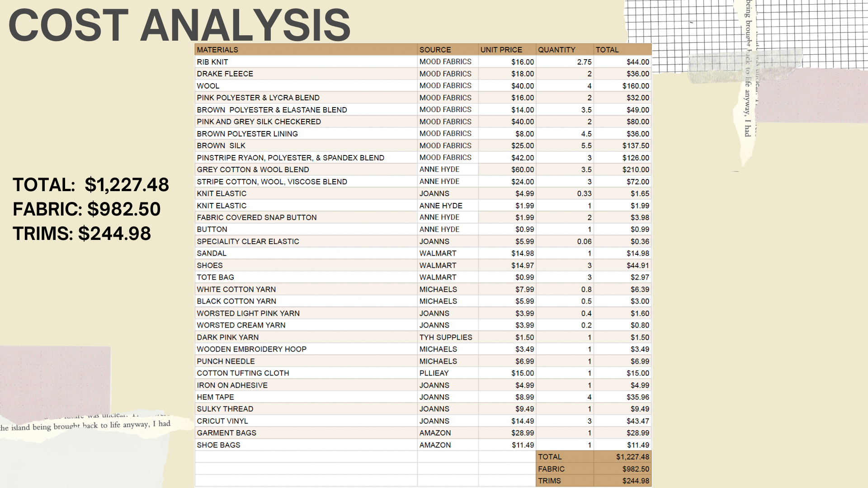
Task: Click BLACK COTTON YARN cell
Action: pyautogui.click(x=306, y=301)
